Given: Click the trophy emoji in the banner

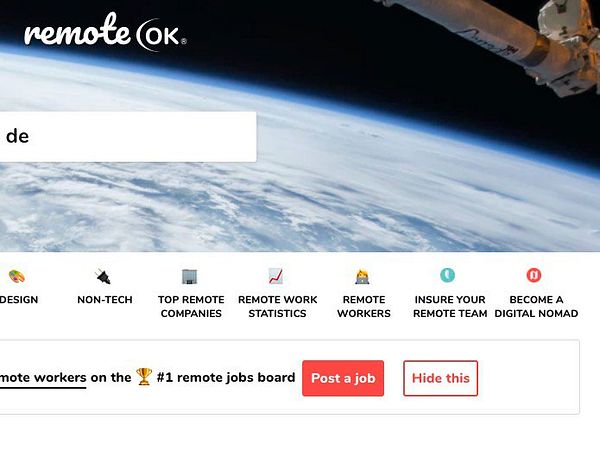Looking at the screenshot, I should tap(144, 377).
